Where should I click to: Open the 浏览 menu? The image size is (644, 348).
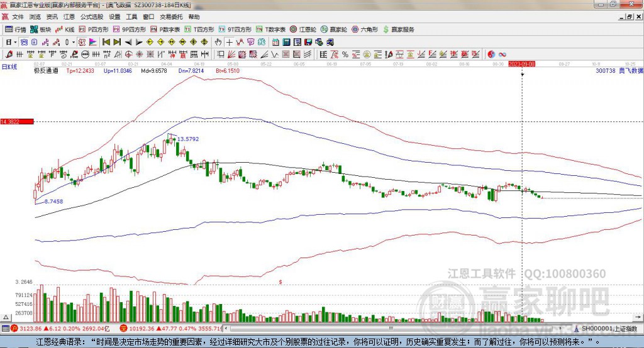35,17
